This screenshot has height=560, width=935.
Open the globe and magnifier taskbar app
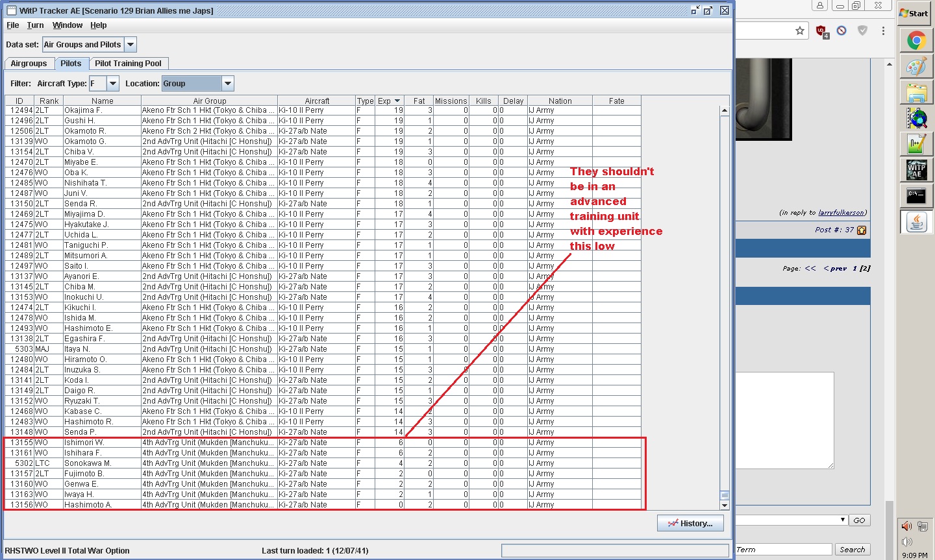916,118
